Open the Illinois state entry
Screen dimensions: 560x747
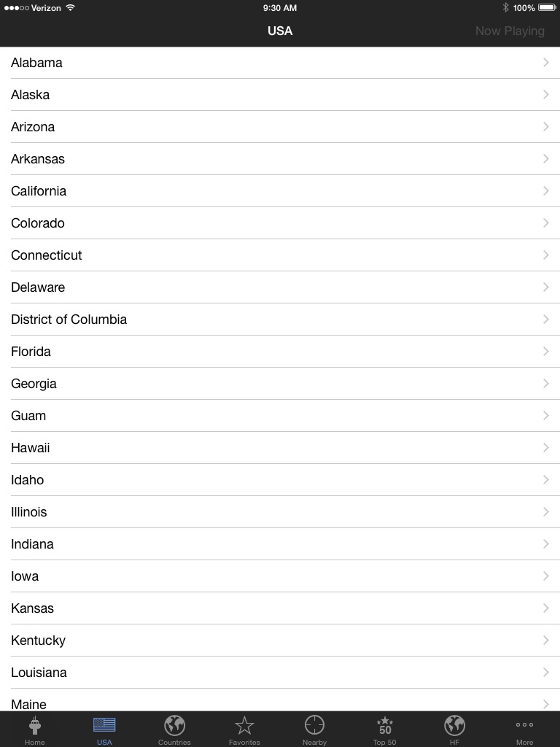(280, 512)
